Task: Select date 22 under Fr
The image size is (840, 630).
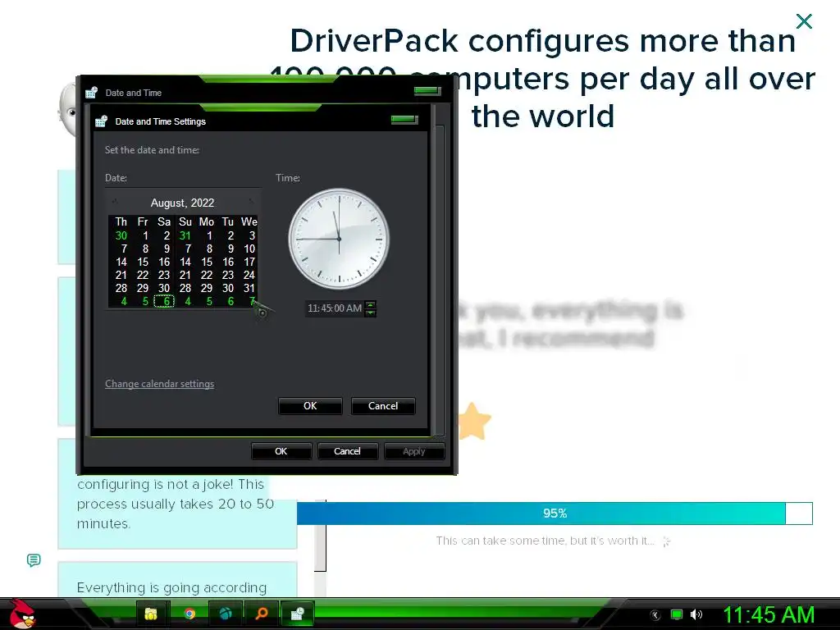Action: 143,275
